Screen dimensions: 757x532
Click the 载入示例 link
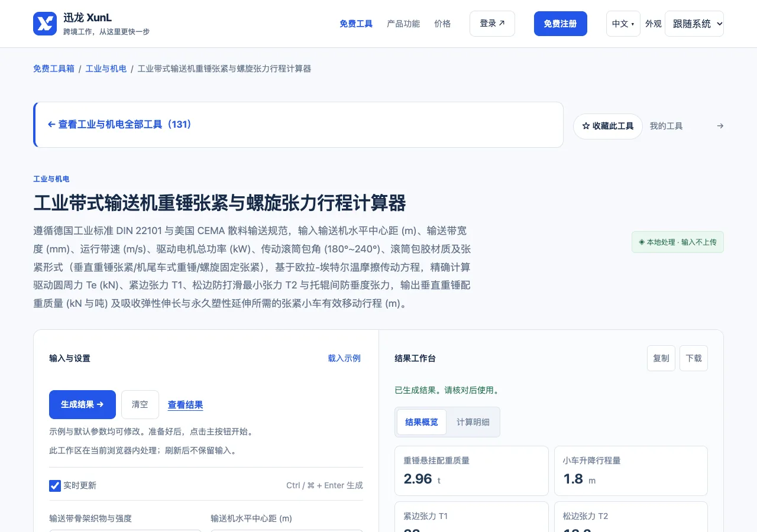344,358
